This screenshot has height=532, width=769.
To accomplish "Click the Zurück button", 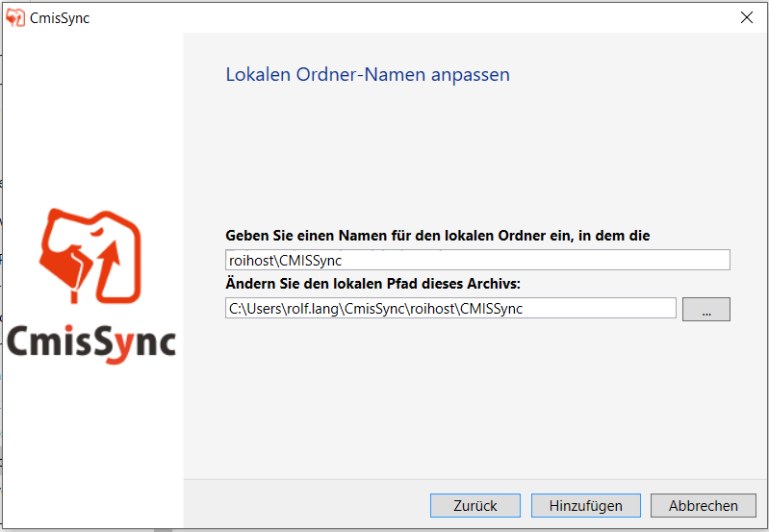I will click(474, 505).
